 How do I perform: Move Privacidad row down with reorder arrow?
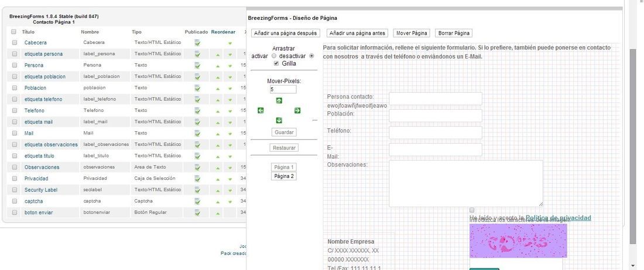click(x=230, y=179)
